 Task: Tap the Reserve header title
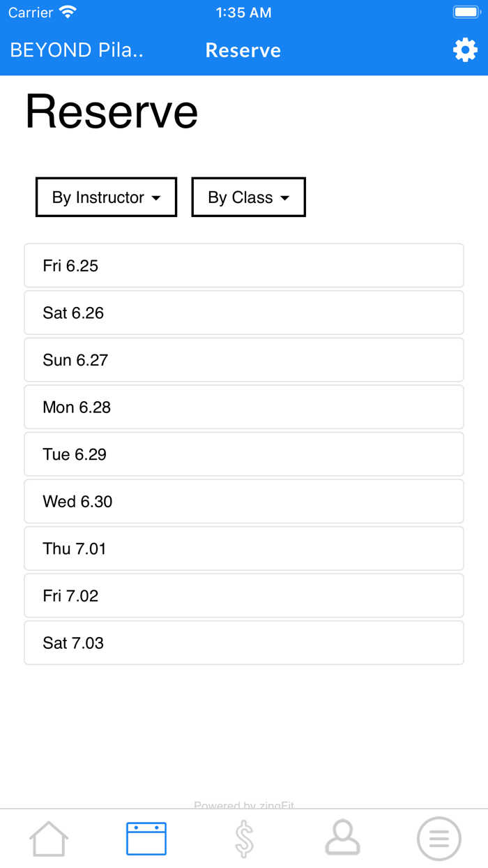[x=243, y=50]
